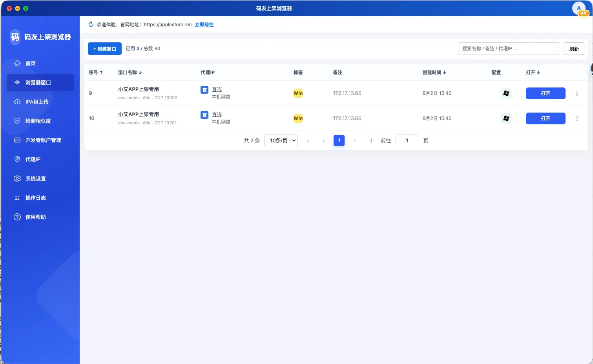This screenshot has height=364, width=593.
Task: Click 立即前往 link
Action: click(204, 24)
